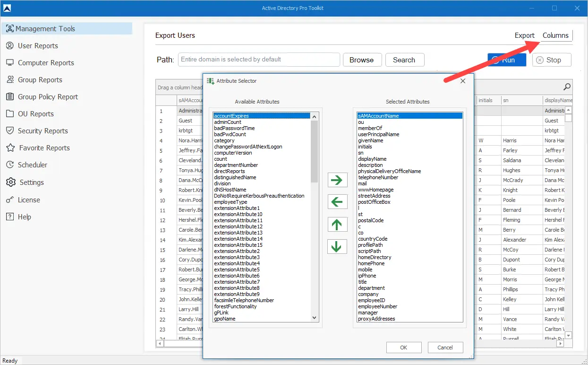Click the initials column header
588x365 pixels.
click(488, 100)
